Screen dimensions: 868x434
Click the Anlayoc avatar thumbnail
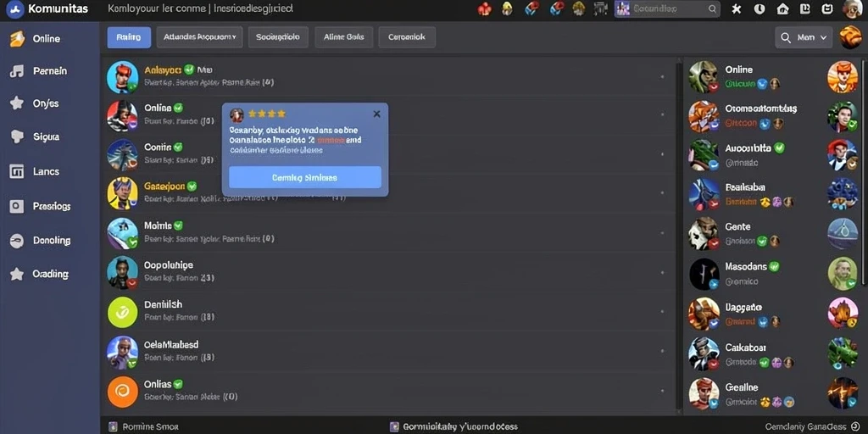point(122,76)
